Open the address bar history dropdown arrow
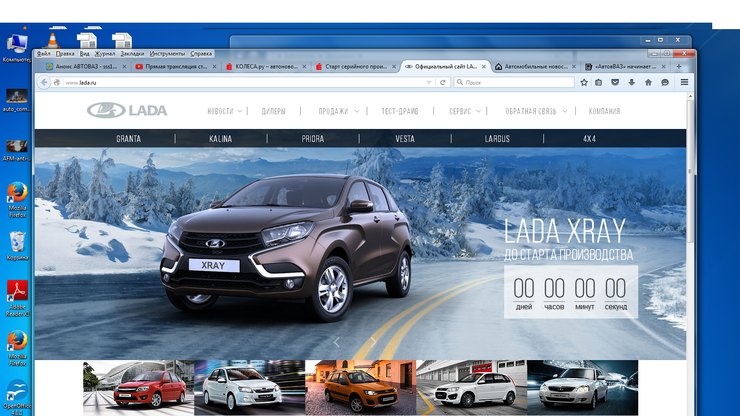 pyautogui.click(x=429, y=82)
